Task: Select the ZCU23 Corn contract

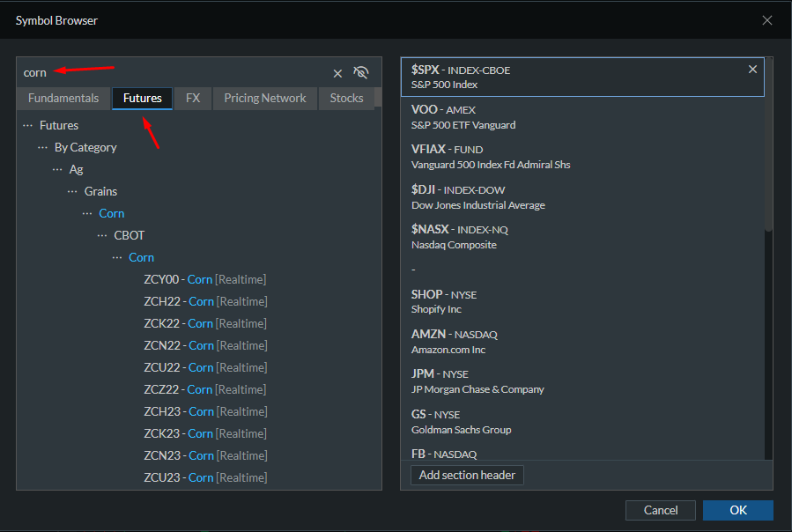Action: [205, 477]
